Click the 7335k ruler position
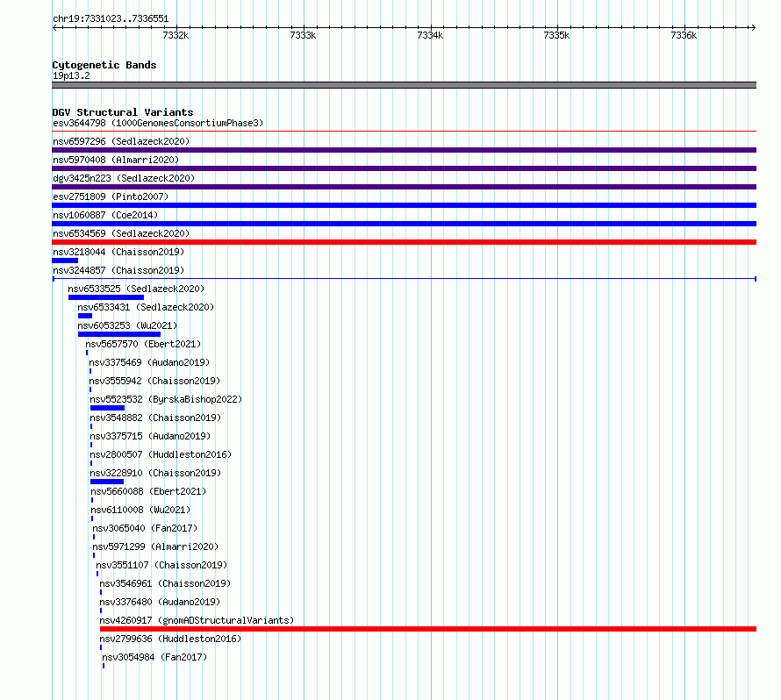 [x=557, y=35]
